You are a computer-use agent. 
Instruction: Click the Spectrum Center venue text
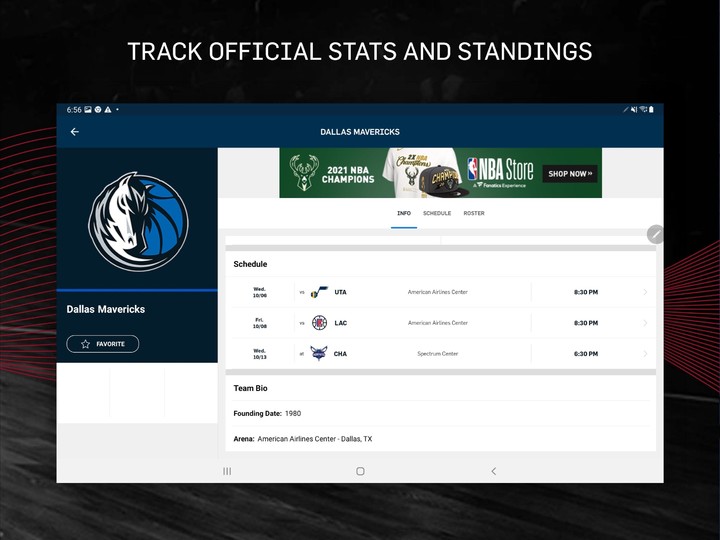point(438,354)
